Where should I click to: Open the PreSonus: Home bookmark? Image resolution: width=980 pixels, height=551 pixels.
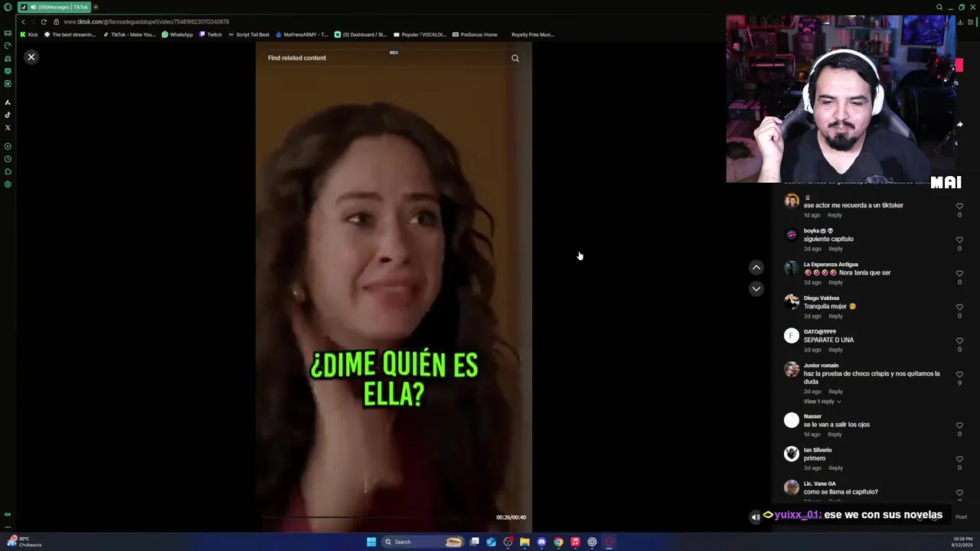point(475,34)
